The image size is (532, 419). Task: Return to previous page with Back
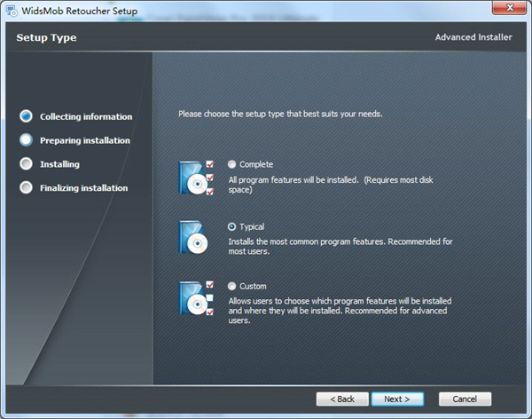(342, 399)
